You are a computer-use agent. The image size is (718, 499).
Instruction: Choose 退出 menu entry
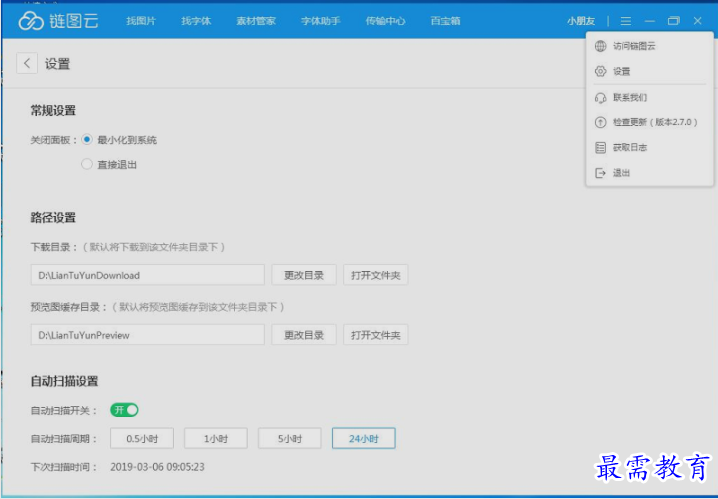[x=649, y=173]
